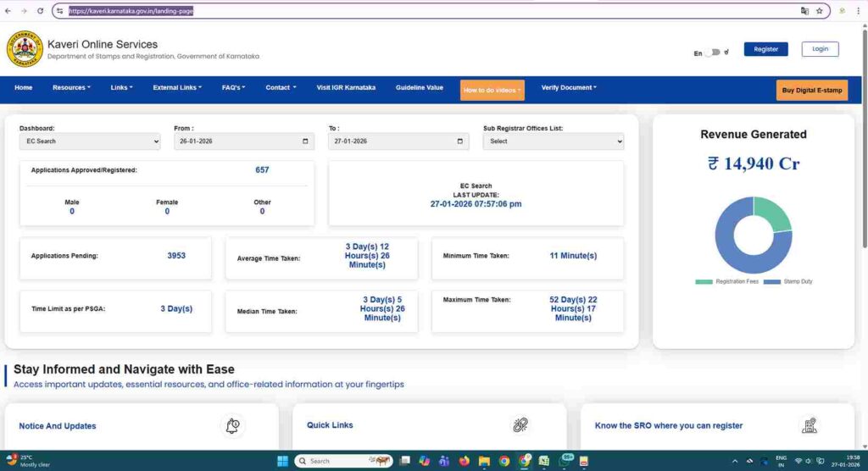Open the Windows Start menu
This screenshot has height=471, width=868.
point(281,461)
